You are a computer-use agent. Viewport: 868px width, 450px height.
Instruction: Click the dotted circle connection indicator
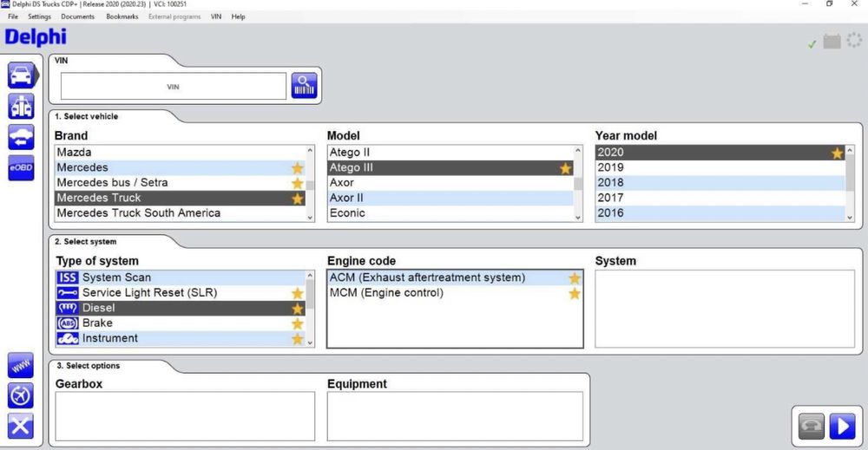(854, 40)
